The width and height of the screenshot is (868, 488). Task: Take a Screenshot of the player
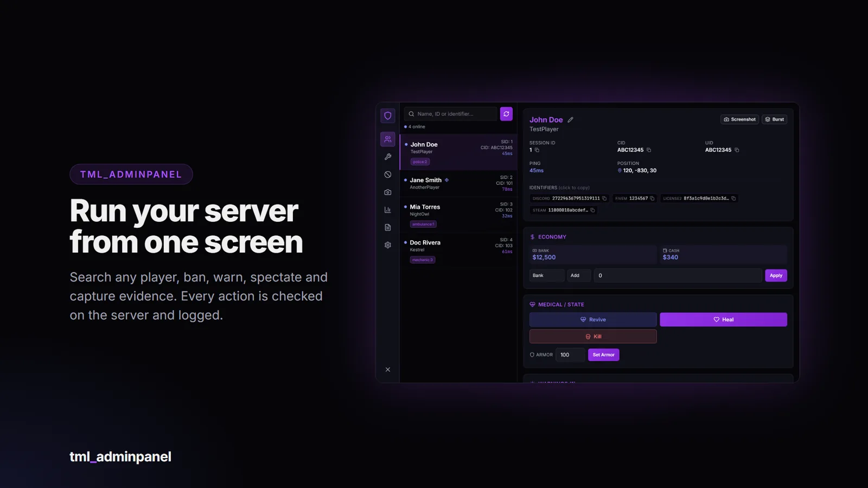pyautogui.click(x=739, y=119)
